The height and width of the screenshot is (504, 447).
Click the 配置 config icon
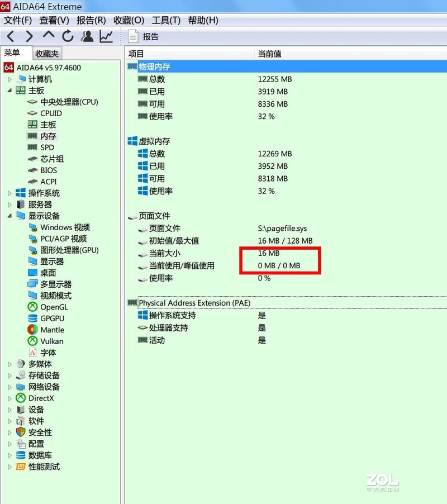(x=21, y=444)
